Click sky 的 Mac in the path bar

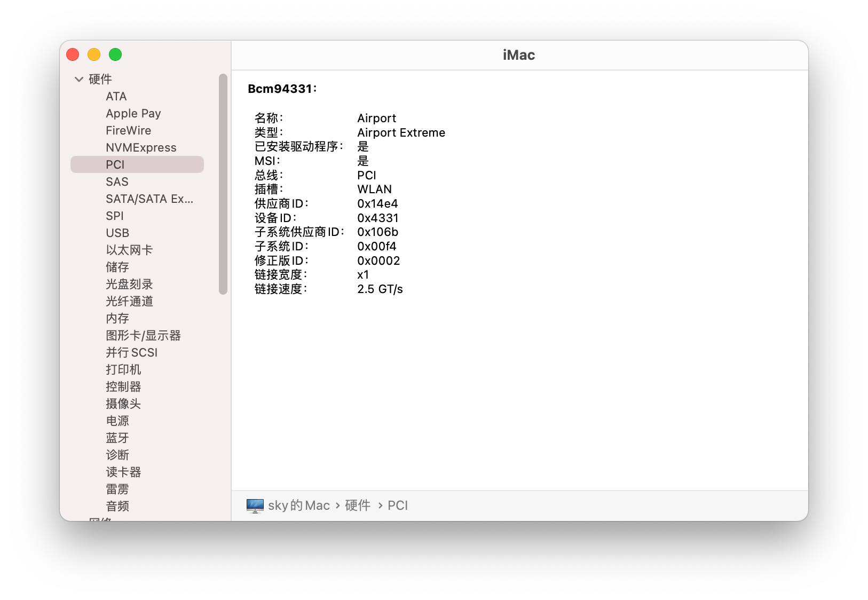[x=299, y=506]
